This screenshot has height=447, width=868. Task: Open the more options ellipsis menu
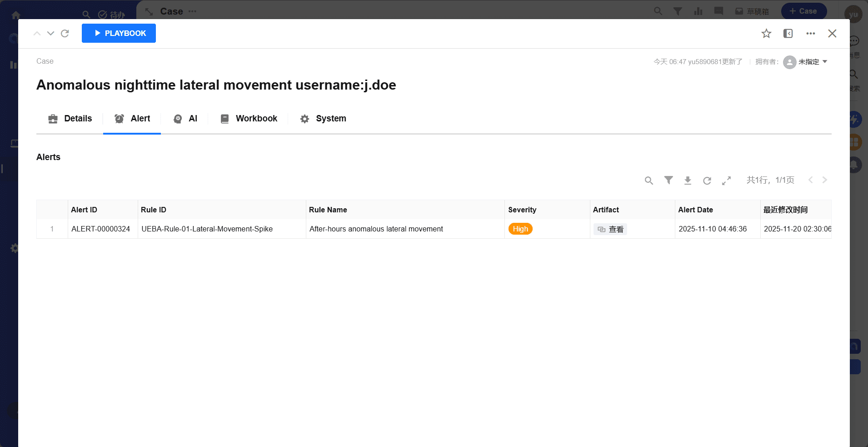tap(810, 34)
